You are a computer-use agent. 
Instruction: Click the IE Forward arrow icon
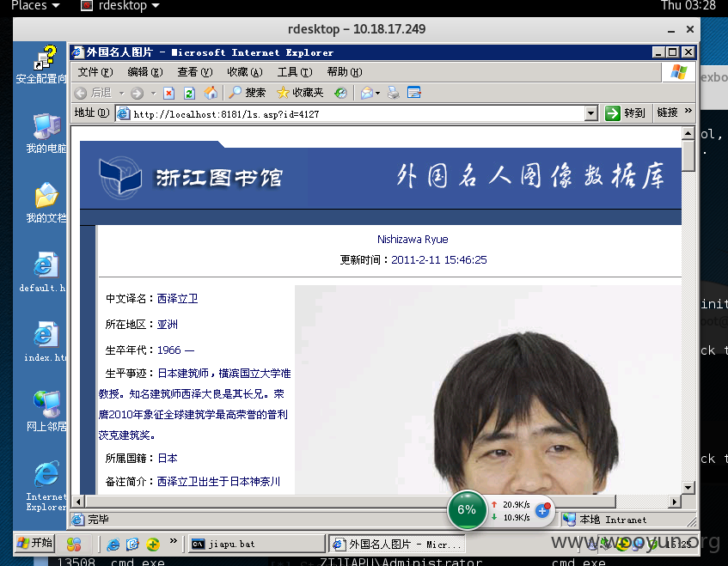(x=137, y=94)
